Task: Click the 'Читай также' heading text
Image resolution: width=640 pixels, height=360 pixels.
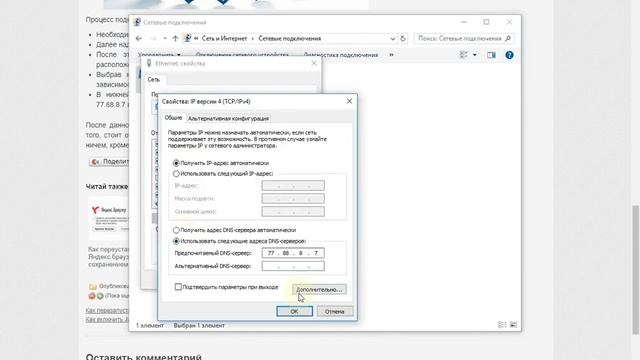Action: pyautogui.click(x=107, y=187)
